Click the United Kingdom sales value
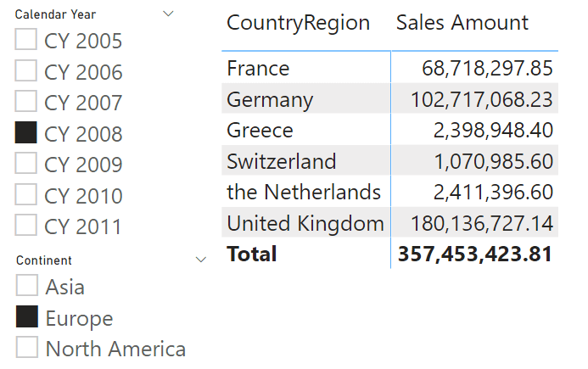This screenshot has height=369, width=588. 482,223
